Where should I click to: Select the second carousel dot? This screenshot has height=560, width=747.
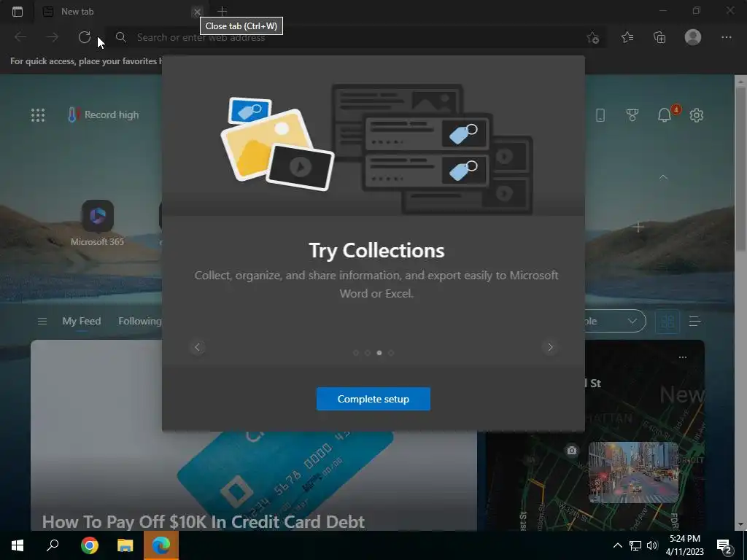(368, 353)
